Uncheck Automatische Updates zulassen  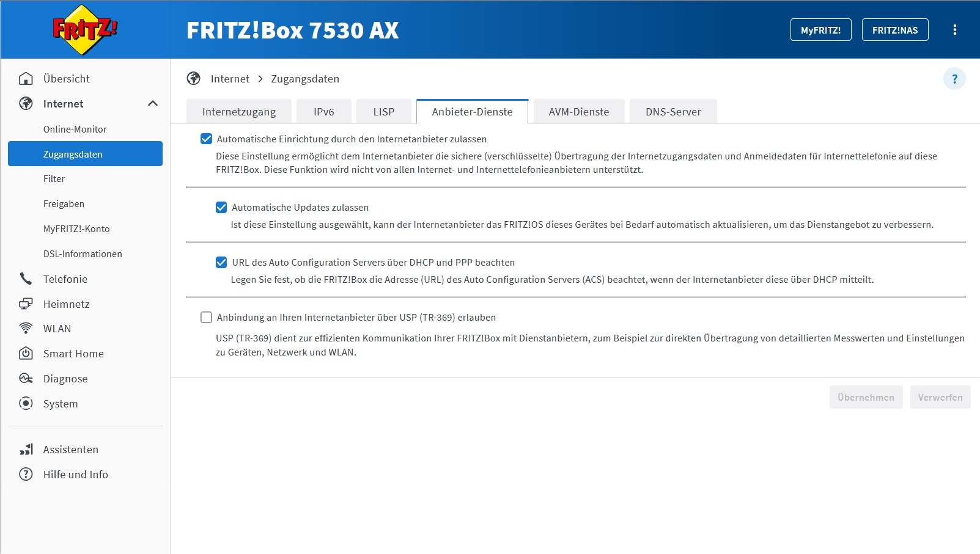pos(221,208)
